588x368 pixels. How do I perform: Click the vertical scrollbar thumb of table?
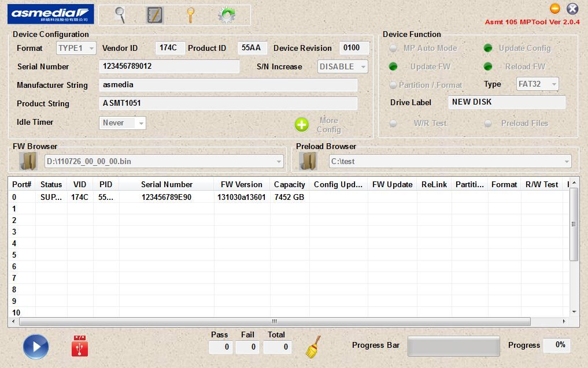pos(574,224)
